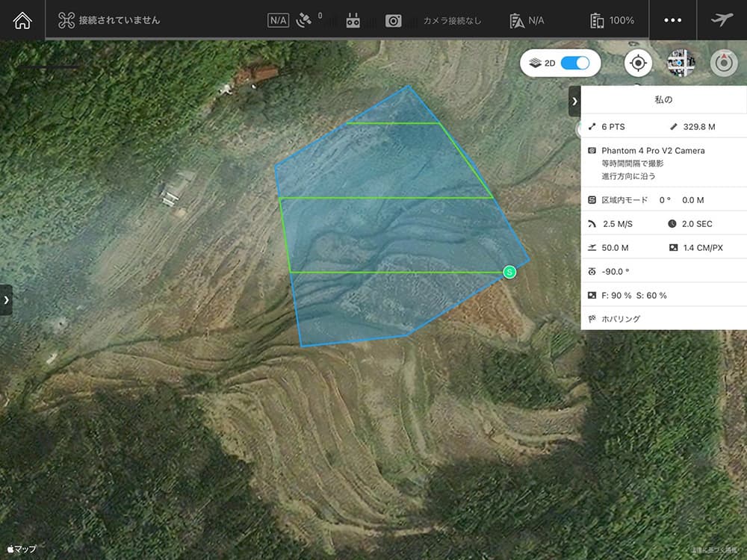Open the mission name 私の field
747x560 pixels.
663,99
